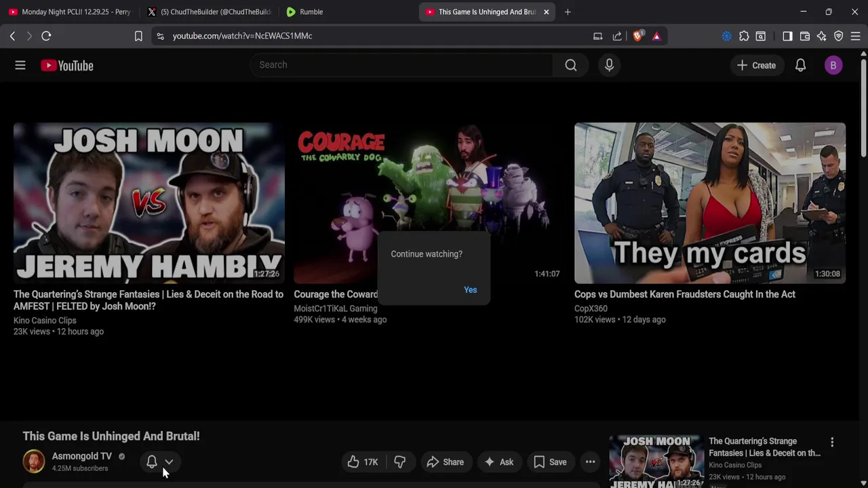Click the magnifying glass search button
This screenshot has width=868, height=488.
(x=571, y=65)
